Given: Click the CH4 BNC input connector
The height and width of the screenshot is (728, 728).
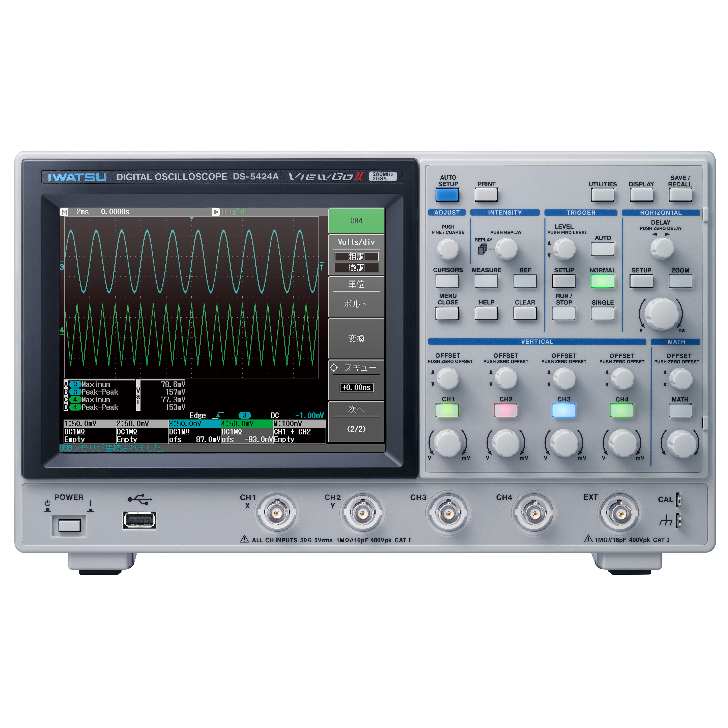Looking at the screenshot, I should point(534,513).
